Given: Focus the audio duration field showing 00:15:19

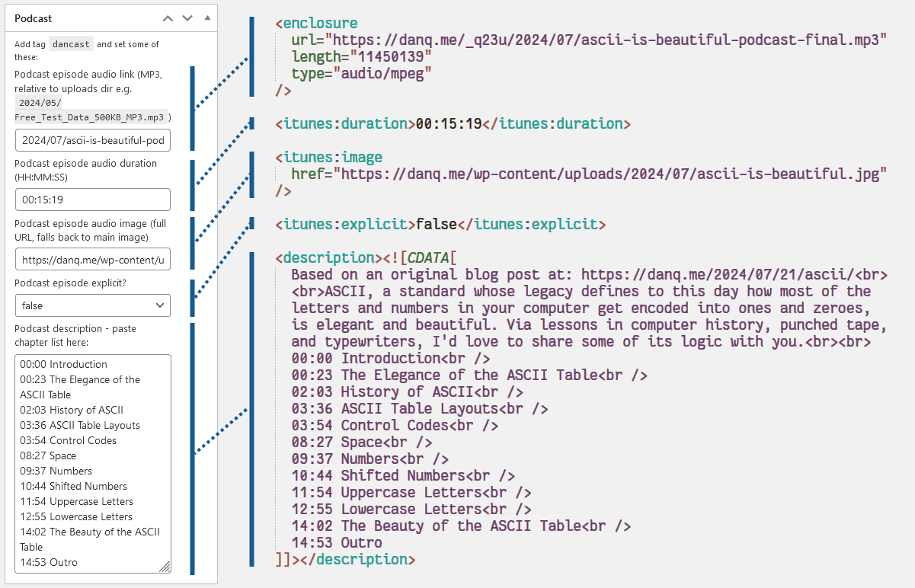Looking at the screenshot, I should pos(93,200).
